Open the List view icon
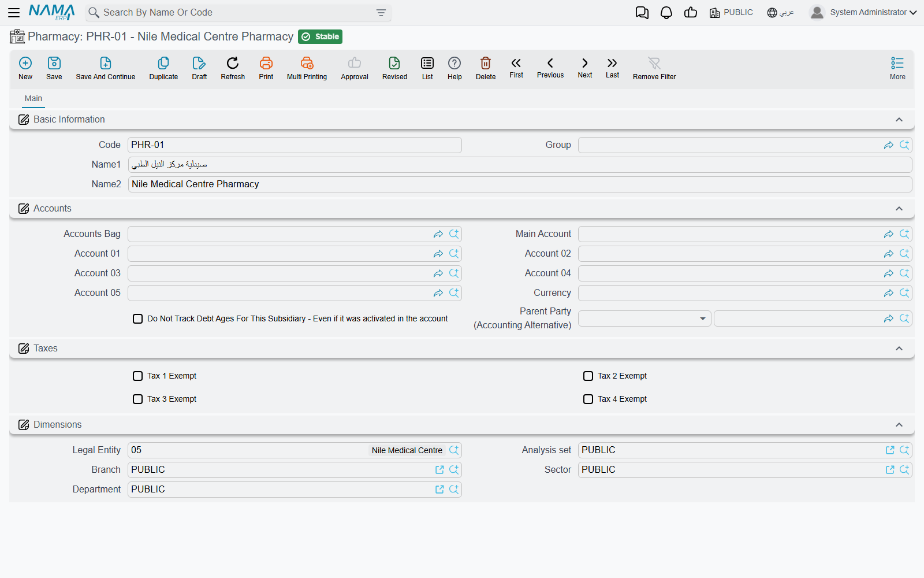The width and height of the screenshot is (924, 578). coord(427,64)
